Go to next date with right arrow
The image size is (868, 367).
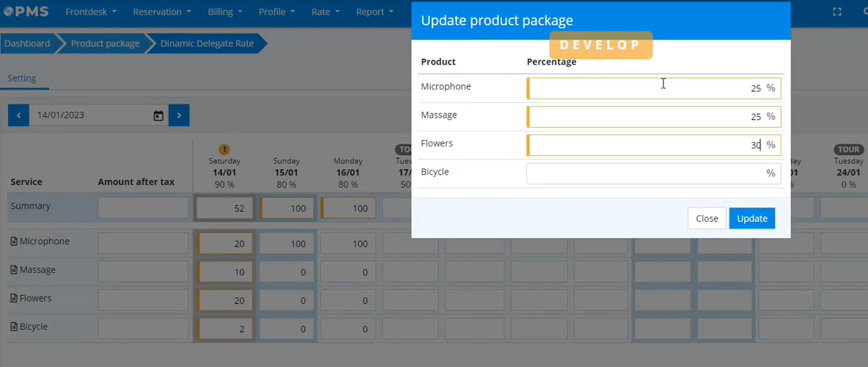[179, 115]
